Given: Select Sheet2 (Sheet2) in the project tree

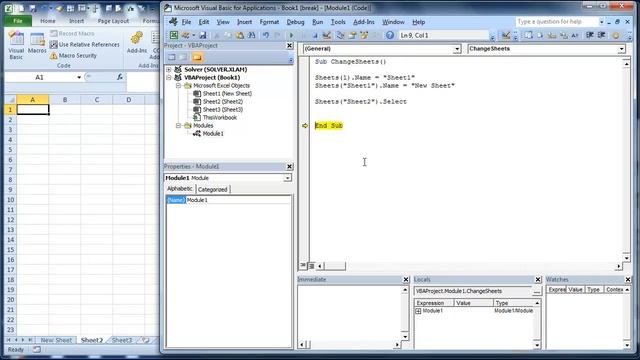Looking at the screenshot, I should click(222, 102).
